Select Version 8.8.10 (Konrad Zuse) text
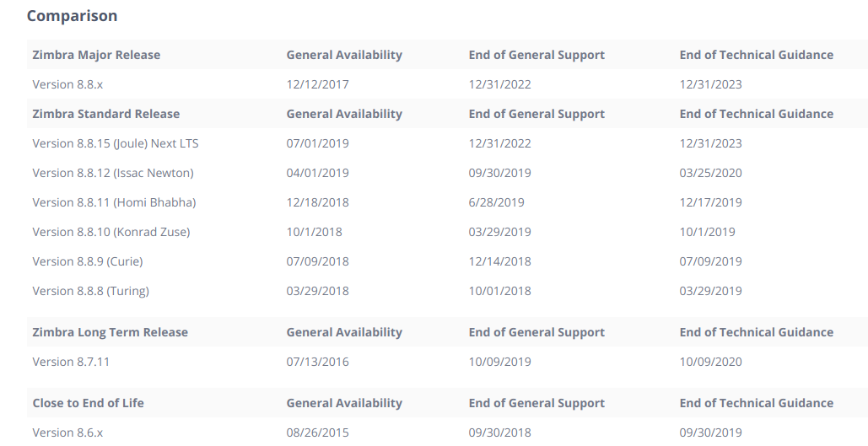Screen dimensions: 868x446 (x=111, y=232)
